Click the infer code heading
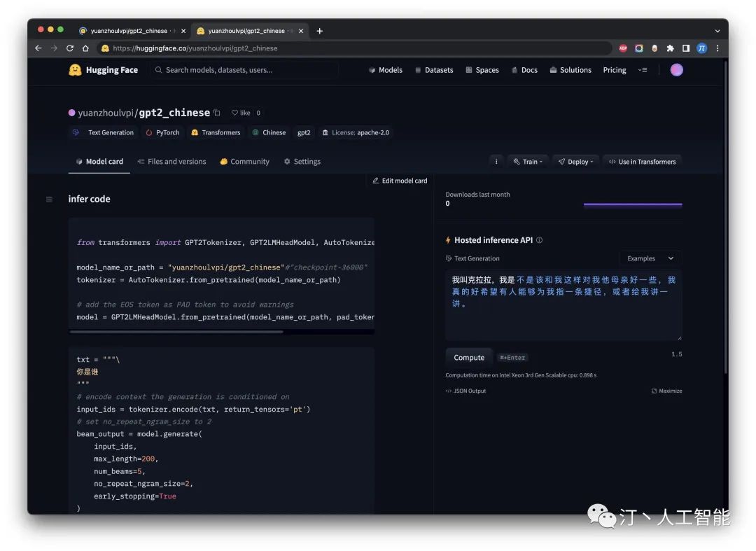The height and width of the screenshot is (551, 756). coord(89,199)
